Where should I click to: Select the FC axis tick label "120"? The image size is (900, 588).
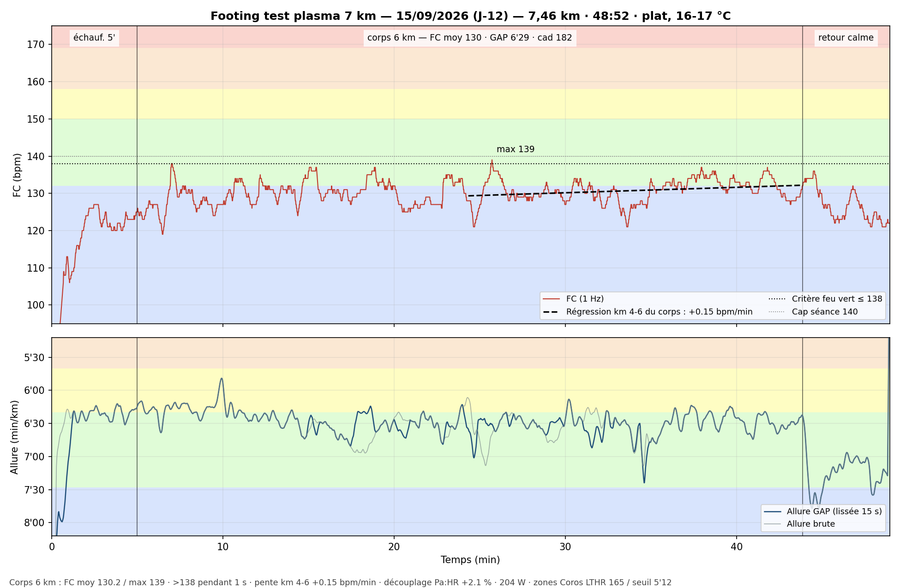(x=36, y=231)
